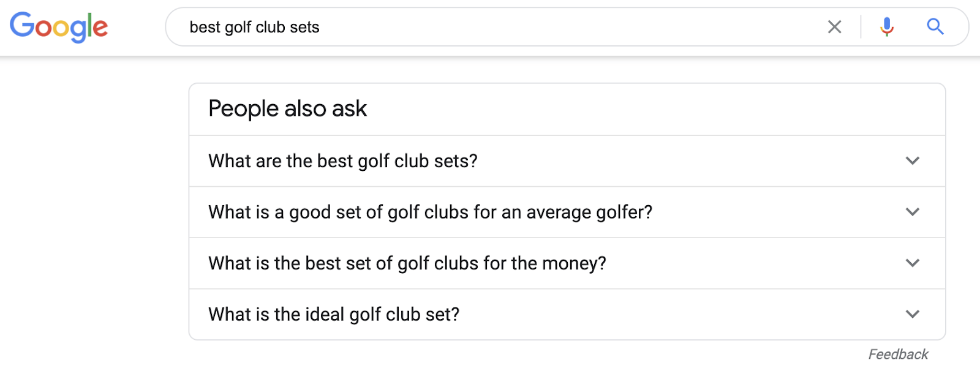Send feedback via the Feedback link
This screenshot has width=980, height=387.
tap(898, 355)
